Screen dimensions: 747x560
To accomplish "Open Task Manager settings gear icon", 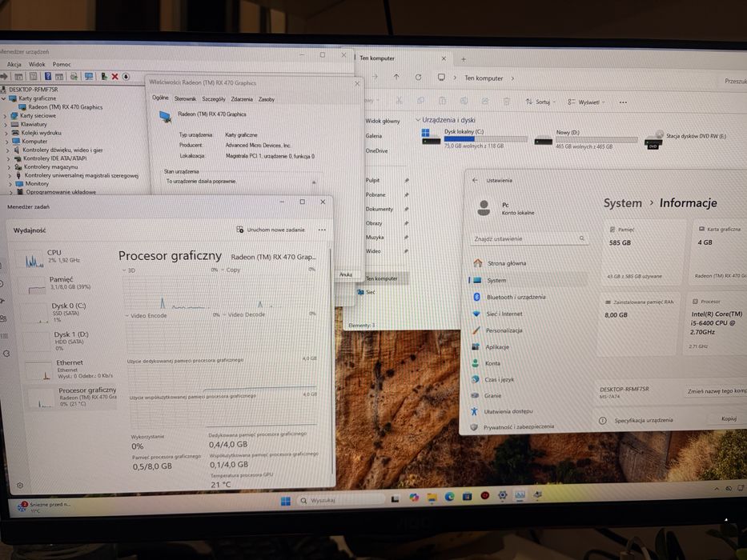I will pyautogui.click(x=20, y=486).
